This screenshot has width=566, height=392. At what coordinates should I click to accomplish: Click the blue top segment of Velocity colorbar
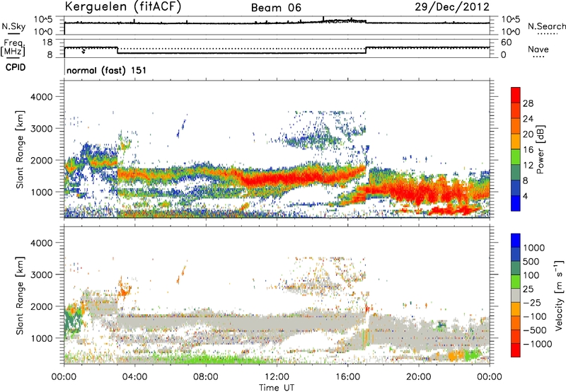click(x=516, y=241)
